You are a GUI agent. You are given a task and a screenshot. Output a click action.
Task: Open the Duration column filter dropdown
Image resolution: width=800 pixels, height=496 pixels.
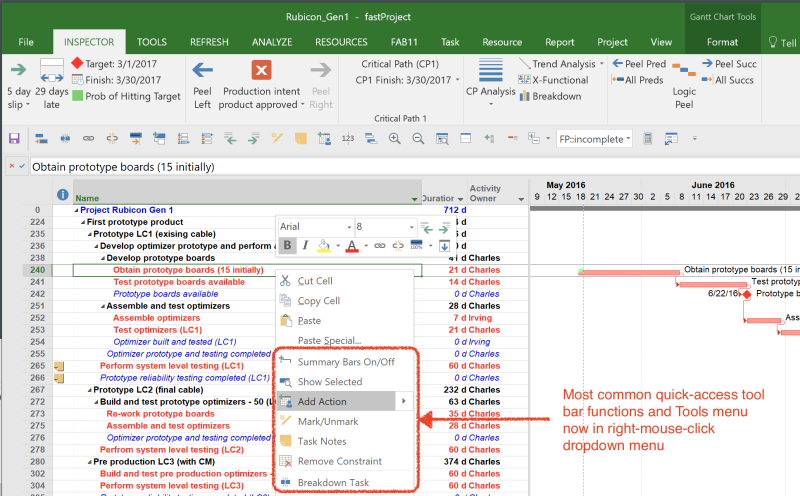tap(460, 199)
